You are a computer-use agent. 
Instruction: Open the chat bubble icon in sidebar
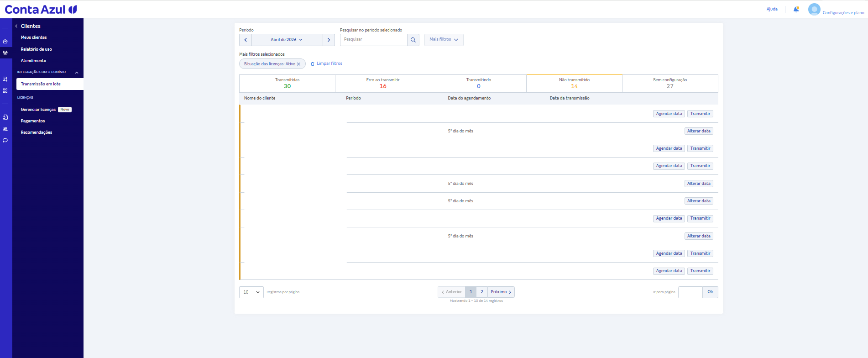point(5,140)
